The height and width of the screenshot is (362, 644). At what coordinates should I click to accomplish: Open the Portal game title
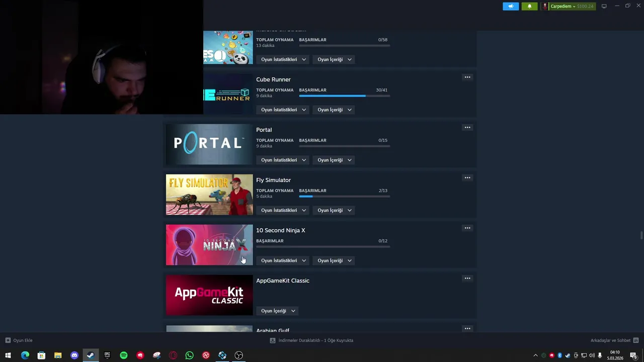click(x=264, y=130)
